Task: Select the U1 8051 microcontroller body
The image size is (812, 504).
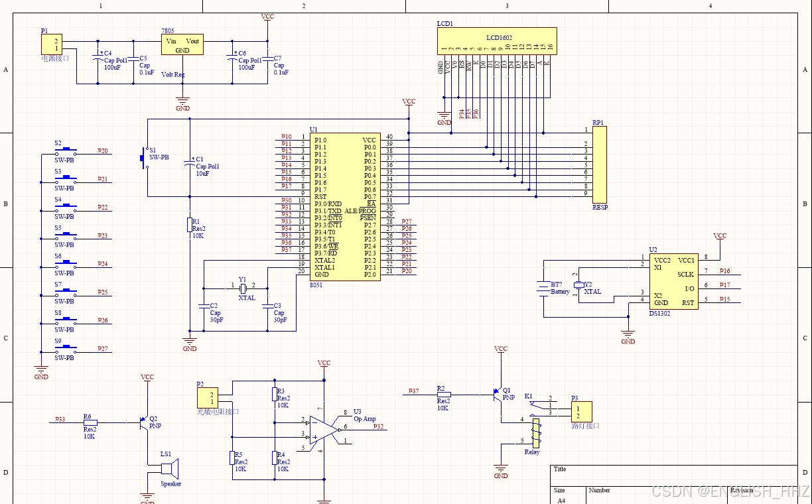Action: [345, 206]
